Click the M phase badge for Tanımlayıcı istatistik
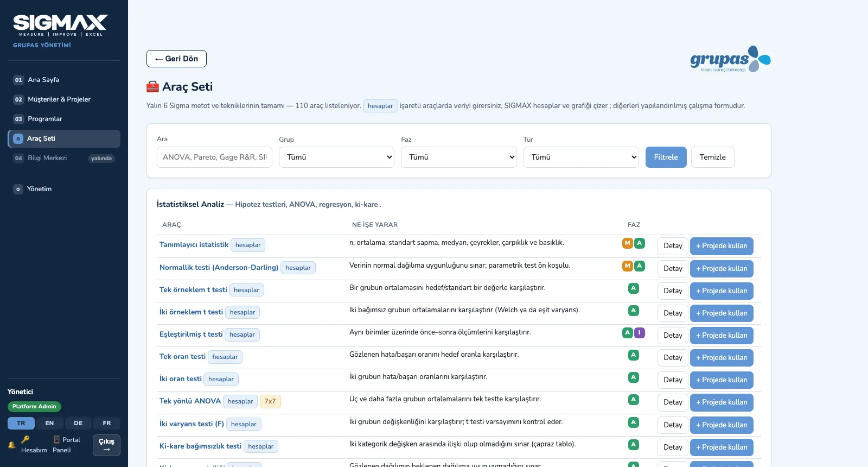The width and height of the screenshot is (868, 467). (x=627, y=243)
